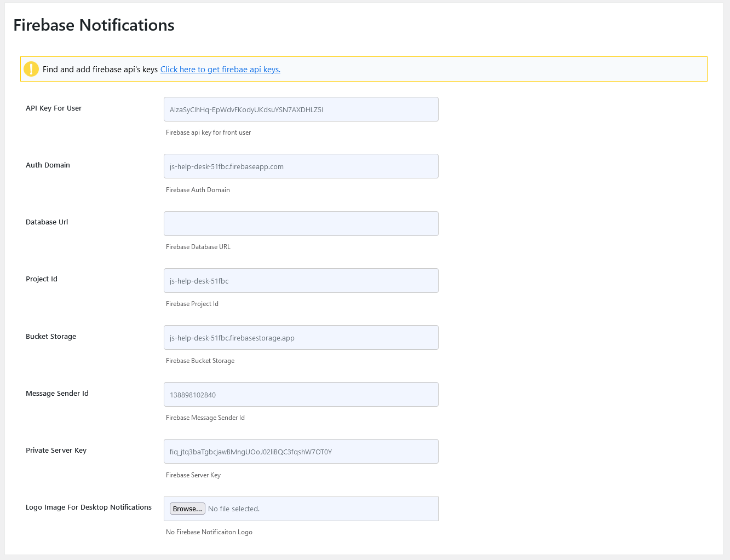Click the 'Message Sender Id' label
The width and height of the screenshot is (730, 560).
57,394
